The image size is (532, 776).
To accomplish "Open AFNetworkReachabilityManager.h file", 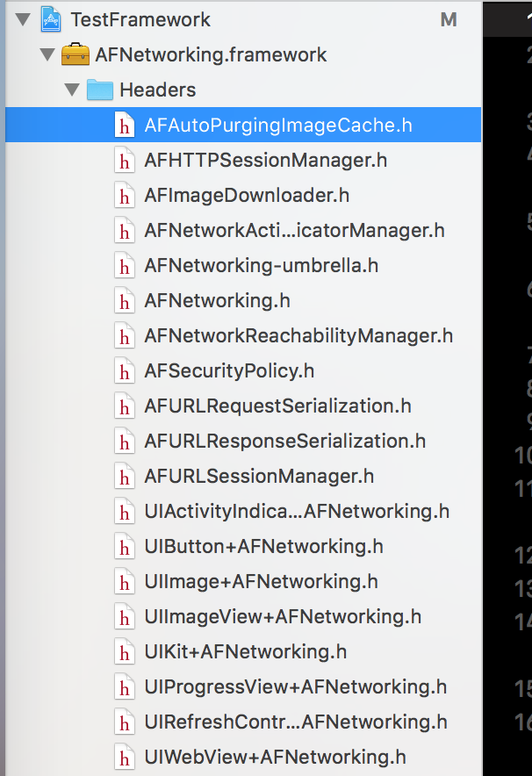I will (243, 335).
